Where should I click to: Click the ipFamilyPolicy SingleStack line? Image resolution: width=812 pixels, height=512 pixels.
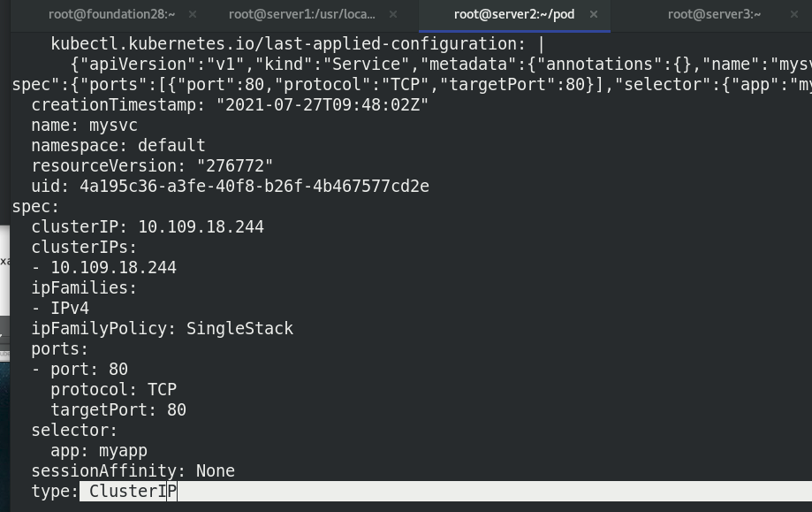152,328
